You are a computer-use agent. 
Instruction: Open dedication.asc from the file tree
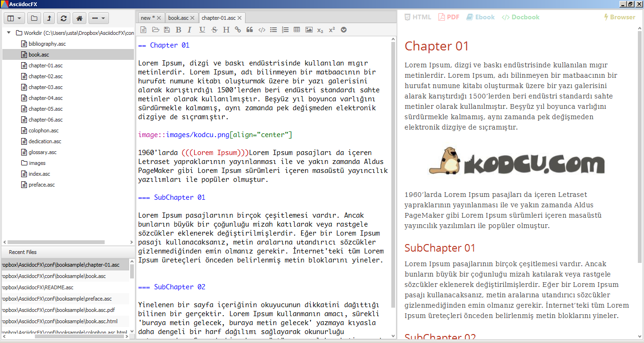pos(45,141)
